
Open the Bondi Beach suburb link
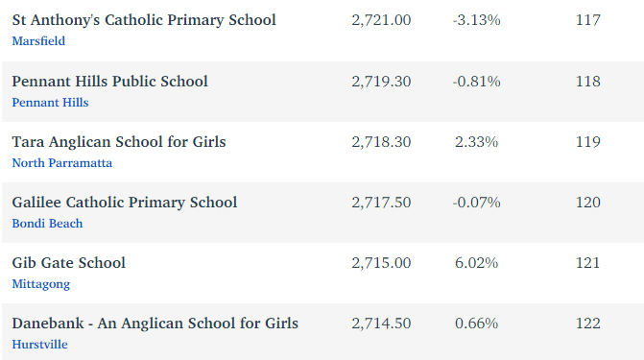47,223
